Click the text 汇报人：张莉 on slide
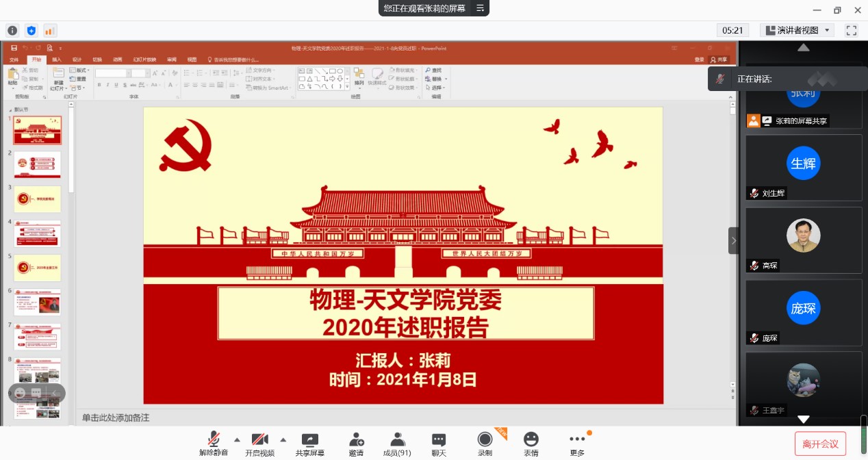 (403, 360)
